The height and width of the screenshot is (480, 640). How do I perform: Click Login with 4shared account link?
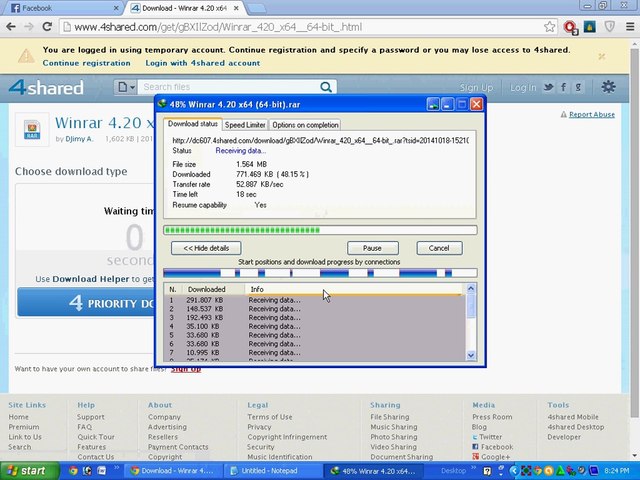203,63
